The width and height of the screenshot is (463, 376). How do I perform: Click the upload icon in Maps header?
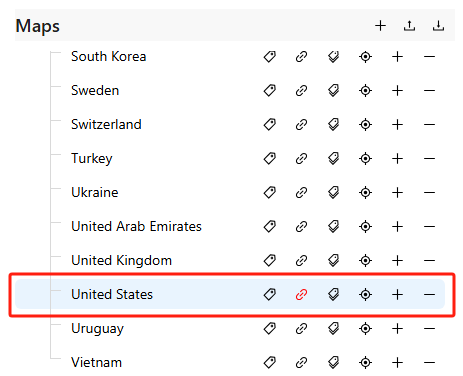click(x=409, y=26)
